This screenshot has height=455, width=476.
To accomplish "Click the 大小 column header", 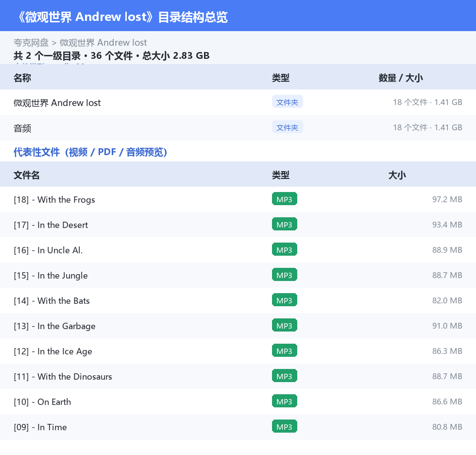I will pos(397,175).
